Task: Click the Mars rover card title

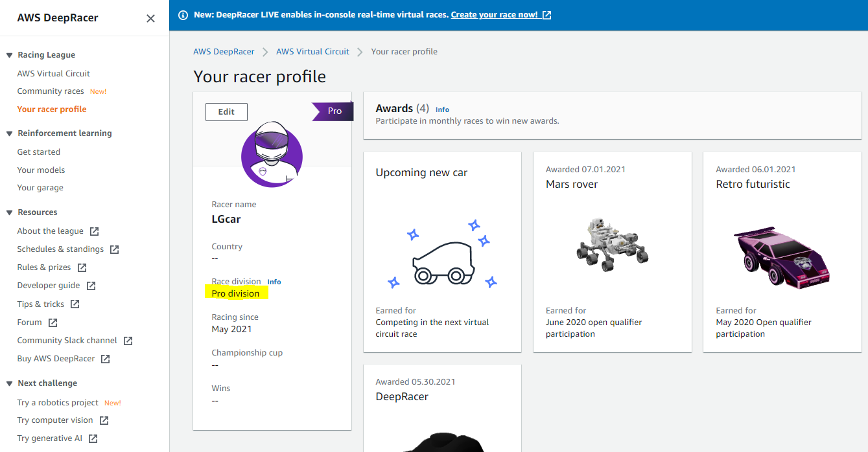Action: (572, 185)
